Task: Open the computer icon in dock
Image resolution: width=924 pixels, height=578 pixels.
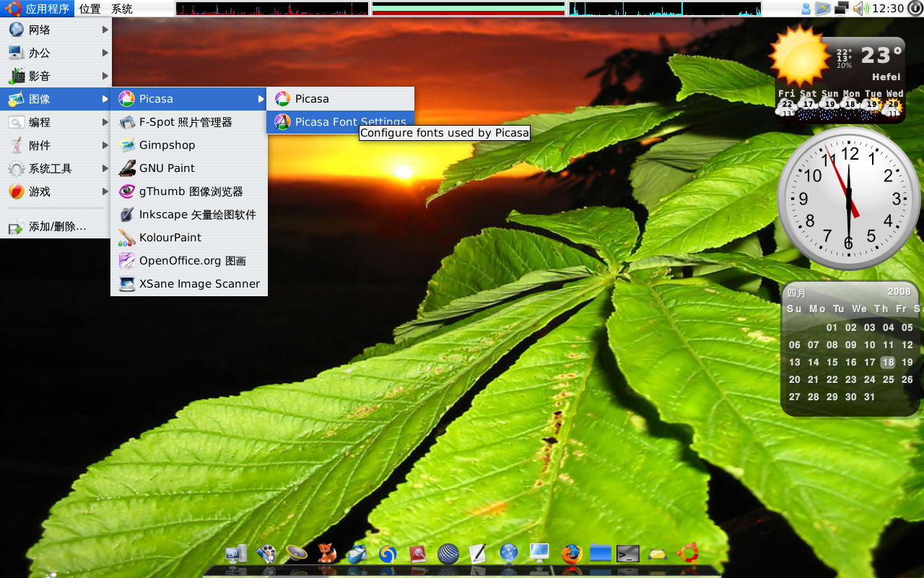Action: [x=235, y=554]
